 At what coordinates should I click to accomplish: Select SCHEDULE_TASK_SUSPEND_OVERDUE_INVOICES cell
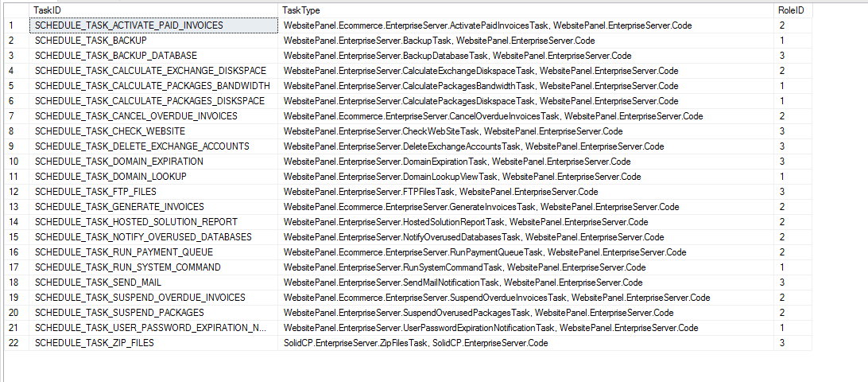(x=153, y=298)
